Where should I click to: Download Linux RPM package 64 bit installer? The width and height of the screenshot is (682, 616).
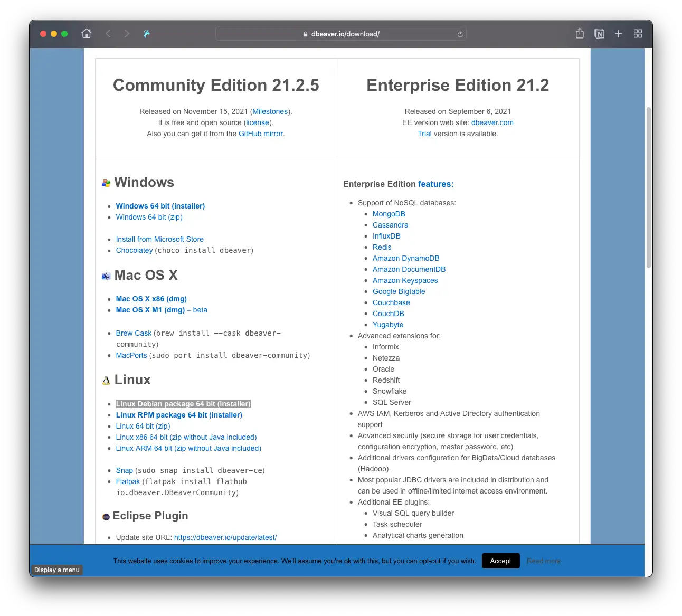click(x=179, y=415)
